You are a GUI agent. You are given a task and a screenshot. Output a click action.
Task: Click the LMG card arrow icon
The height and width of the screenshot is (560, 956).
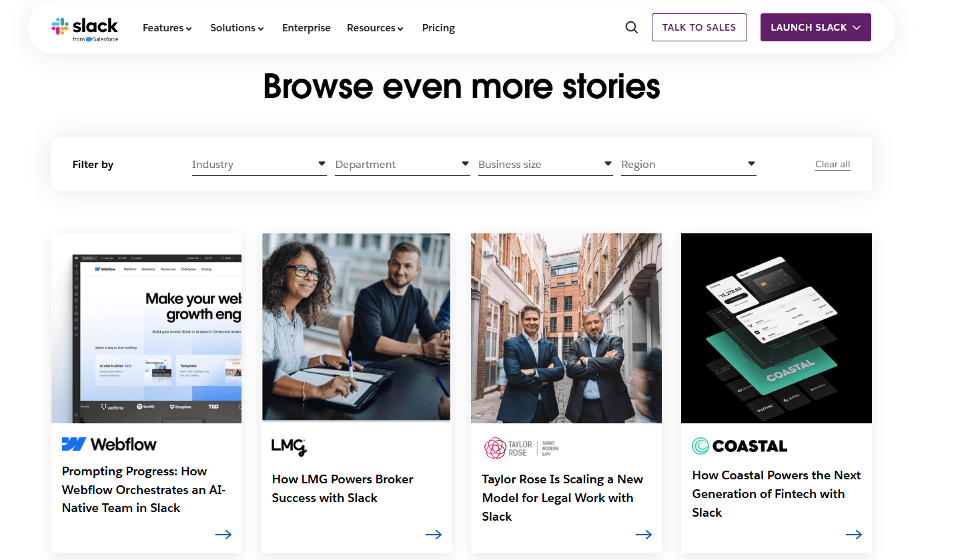434,534
